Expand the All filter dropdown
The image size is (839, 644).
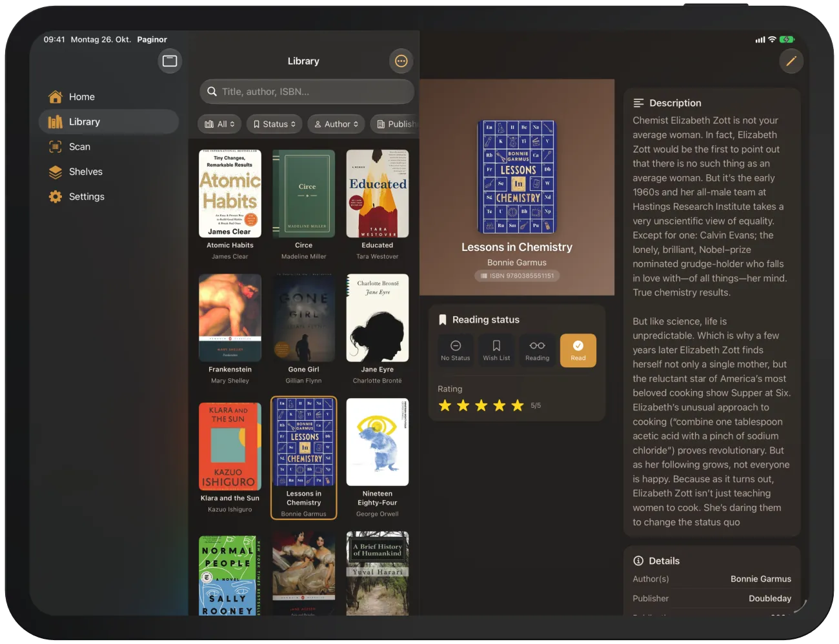(x=219, y=124)
